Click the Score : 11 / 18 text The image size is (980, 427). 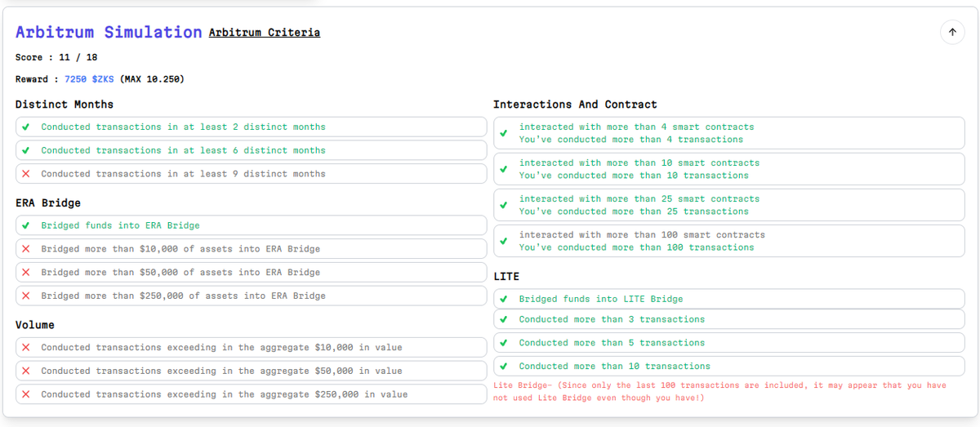[56, 57]
